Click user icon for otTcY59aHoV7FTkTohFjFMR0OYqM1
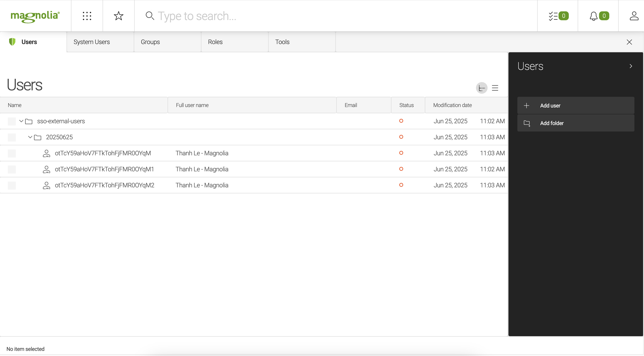The height and width of the screenshot is (356, 644). (46, 169)
